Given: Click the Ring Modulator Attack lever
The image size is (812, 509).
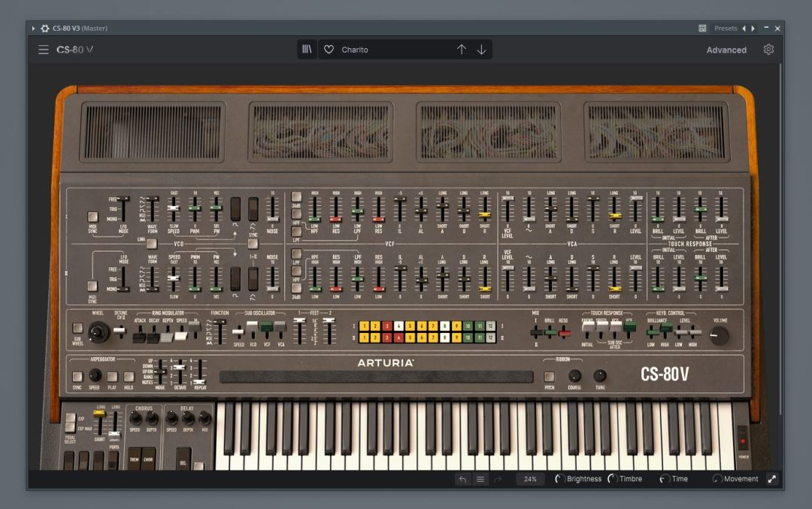Looking at the screenshot, I should point(139,337).
